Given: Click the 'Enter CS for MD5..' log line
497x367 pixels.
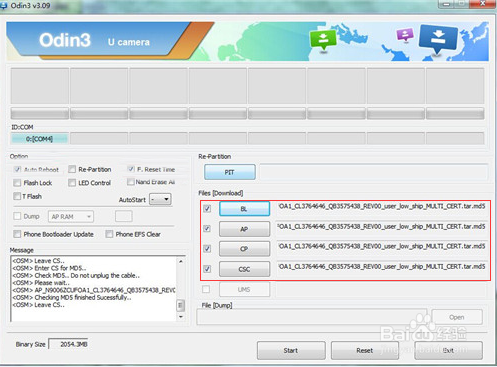Looking at the screenshot, I should click(x=49, y=268).
